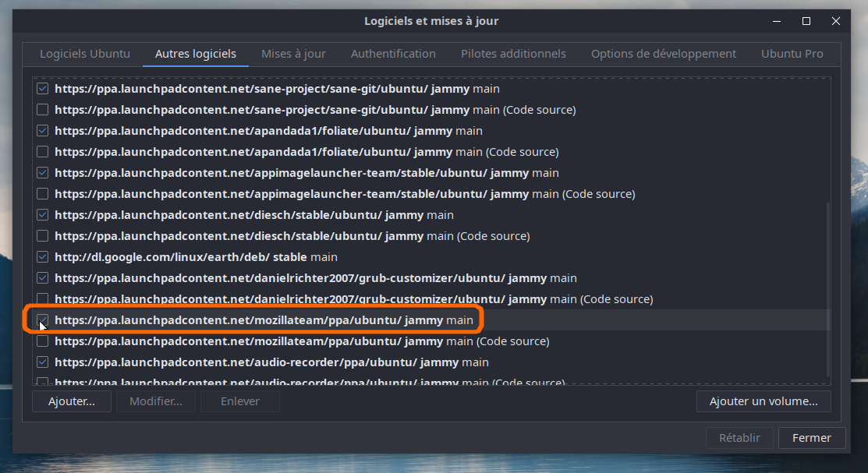
Task: Maximize the Logiciels et mises à jour window
Action: coord(806,21)
